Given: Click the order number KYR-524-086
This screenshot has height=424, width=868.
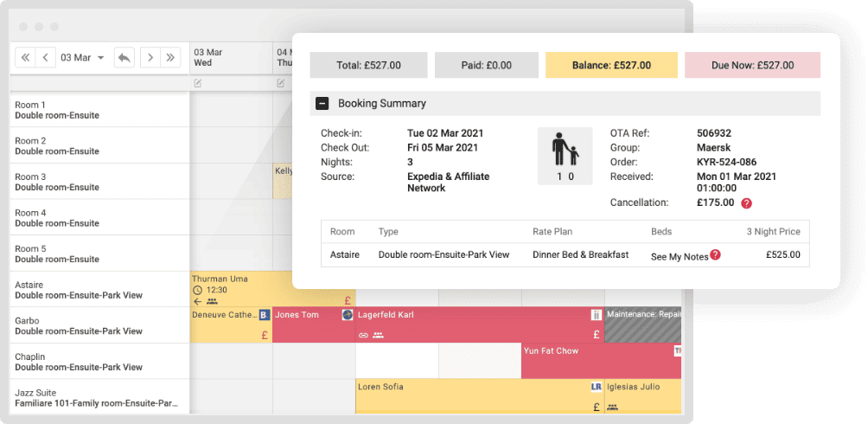Looking at the screenshot, I should click(726, 163).
